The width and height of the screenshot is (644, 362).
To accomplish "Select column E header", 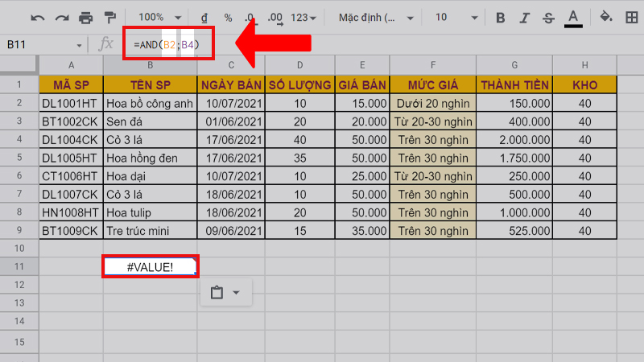I will [362, 65].
